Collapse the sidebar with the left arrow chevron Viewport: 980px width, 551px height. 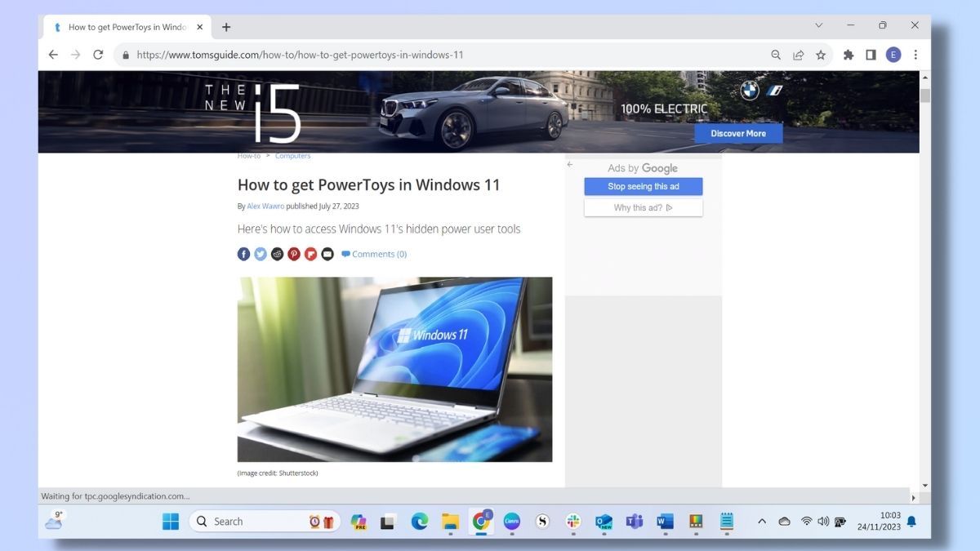tap(569, 164)
